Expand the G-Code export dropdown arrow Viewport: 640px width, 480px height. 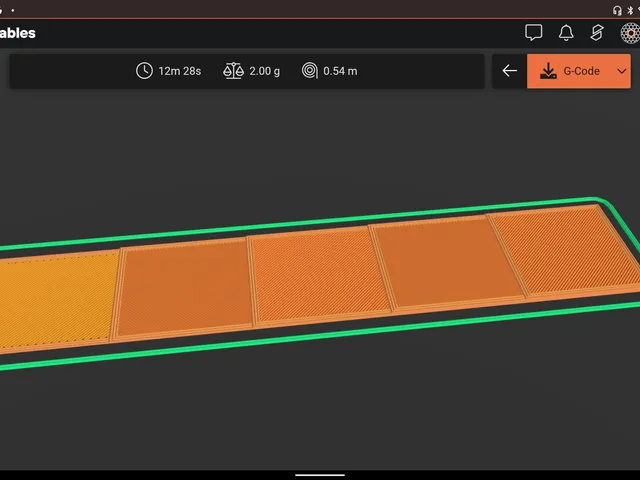622,71
